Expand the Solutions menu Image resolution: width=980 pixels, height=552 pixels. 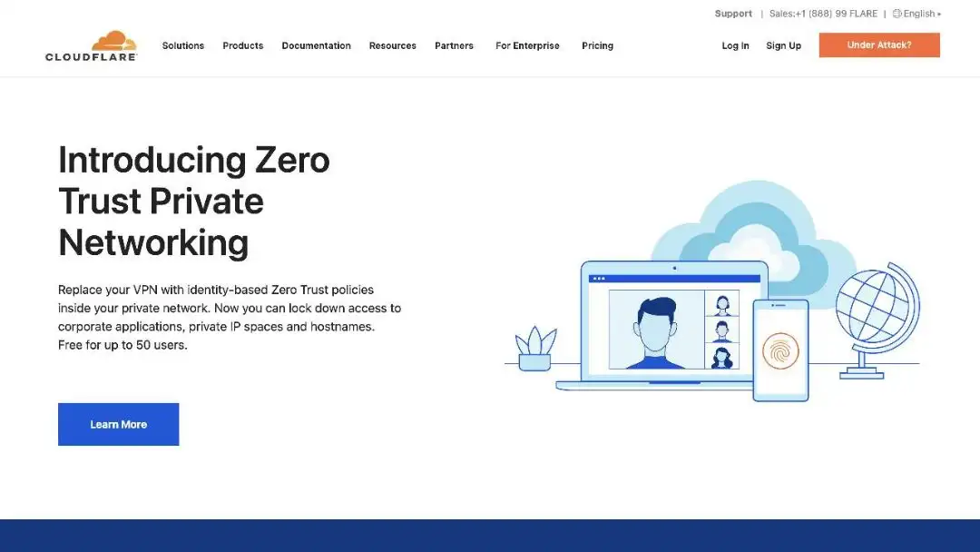(183, 45)
